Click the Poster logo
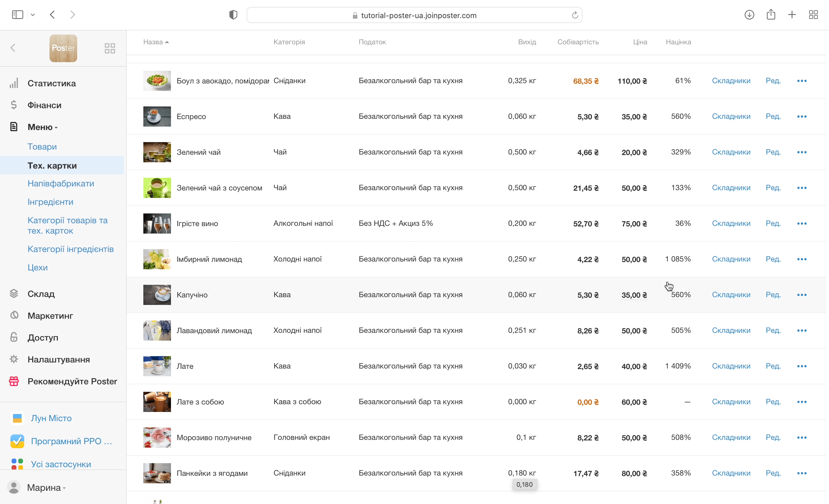829x504 pixels. [x=63, y=48]
